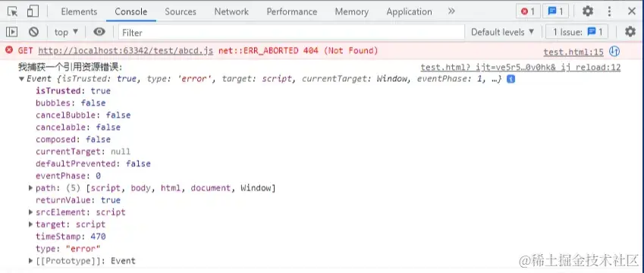
Task: Open source link test.html:15
Action: click(x=573, y=52)
